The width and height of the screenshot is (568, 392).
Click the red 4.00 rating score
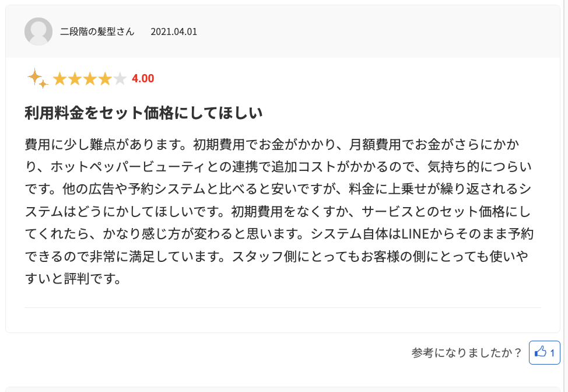143,79
